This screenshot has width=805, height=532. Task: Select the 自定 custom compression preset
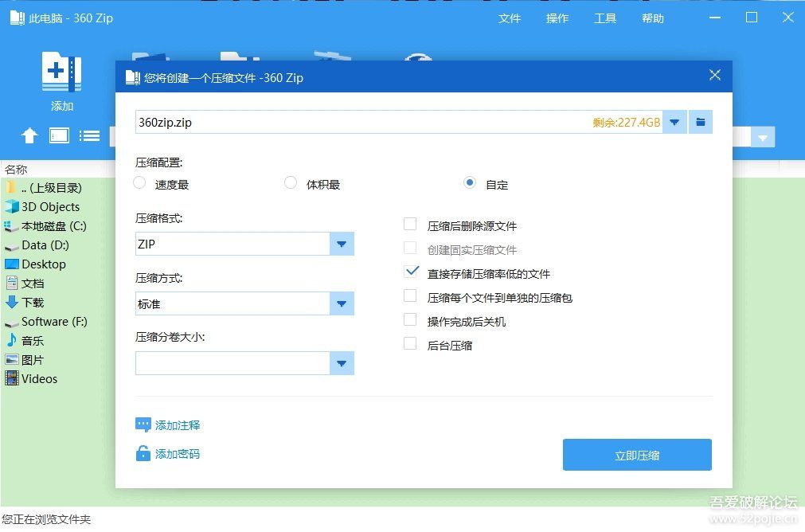(469, 183)
